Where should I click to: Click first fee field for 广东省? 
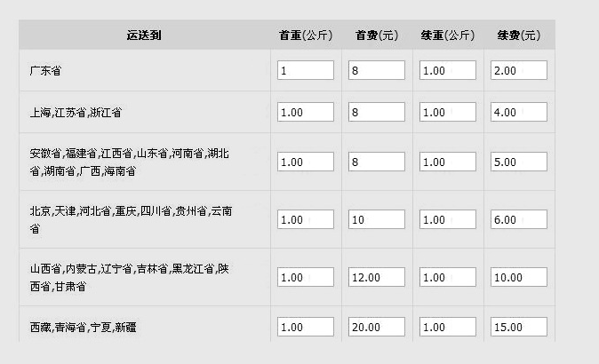(377, 70)
